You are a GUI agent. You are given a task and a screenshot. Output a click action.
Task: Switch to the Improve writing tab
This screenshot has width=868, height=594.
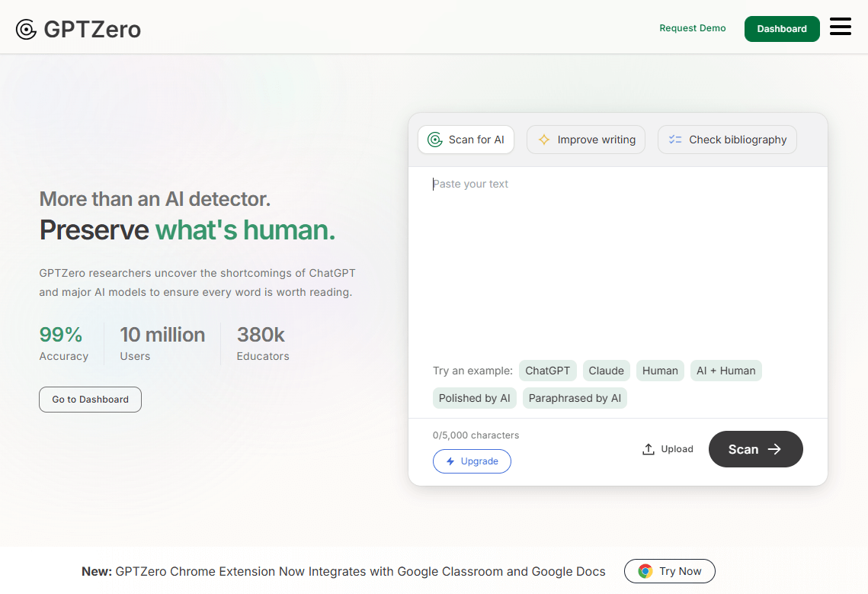[586, 140]
